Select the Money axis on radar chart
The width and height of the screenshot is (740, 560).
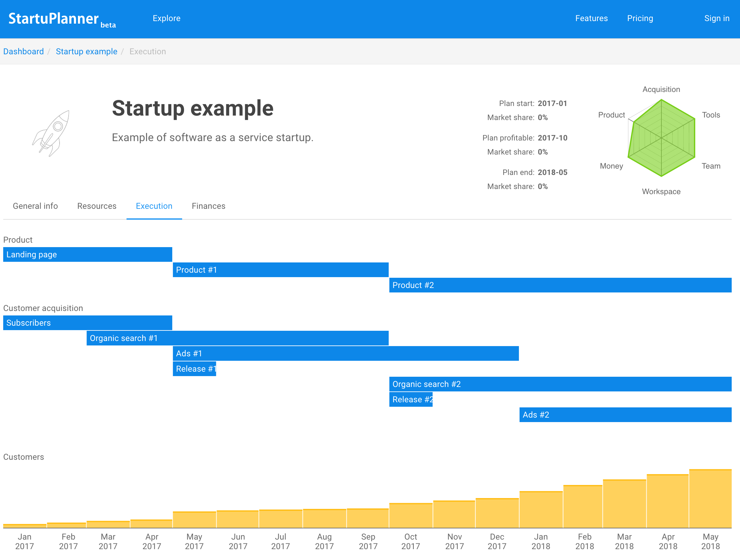(611, 166)
